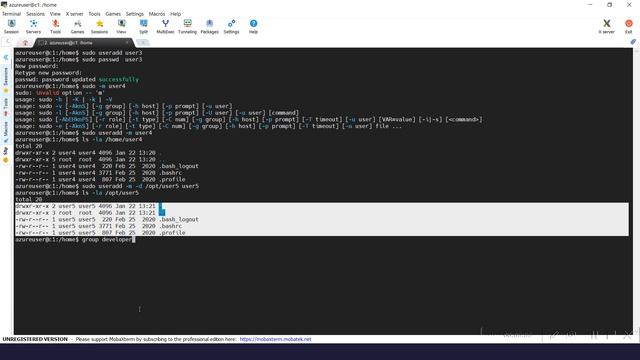Viewport: 640px width, 360px height.
Task: Open the Macros sidebar tab
Action: [x=6, y=132]
